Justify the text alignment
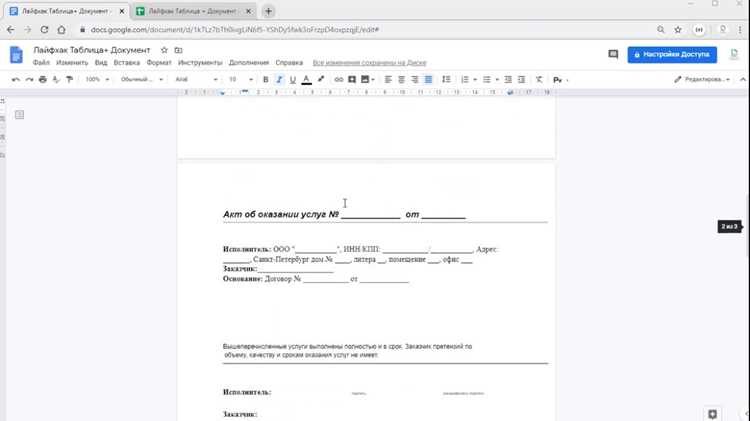 pos(429,79)
